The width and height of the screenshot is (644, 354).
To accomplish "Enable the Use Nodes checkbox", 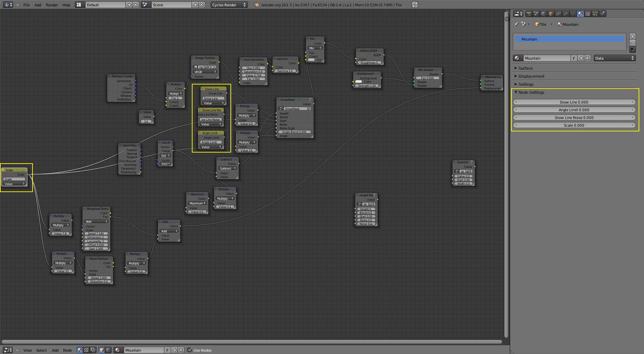I will (x=190, y=350).
